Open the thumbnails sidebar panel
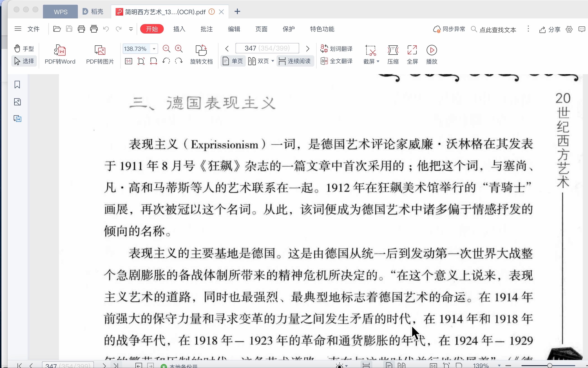This screenshot has width=588, height=368. (17, 102)
